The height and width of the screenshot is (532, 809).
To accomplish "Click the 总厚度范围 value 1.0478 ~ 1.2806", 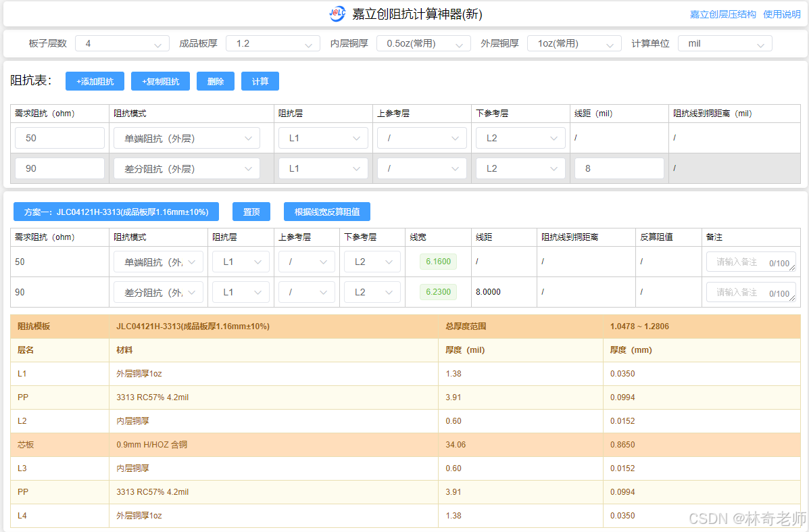I will click(639, 326).
